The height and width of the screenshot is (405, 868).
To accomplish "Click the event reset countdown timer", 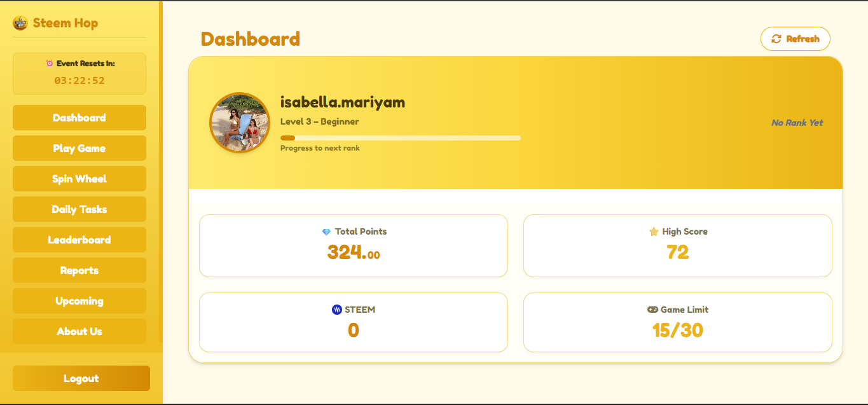I will (x=79, y=81).
